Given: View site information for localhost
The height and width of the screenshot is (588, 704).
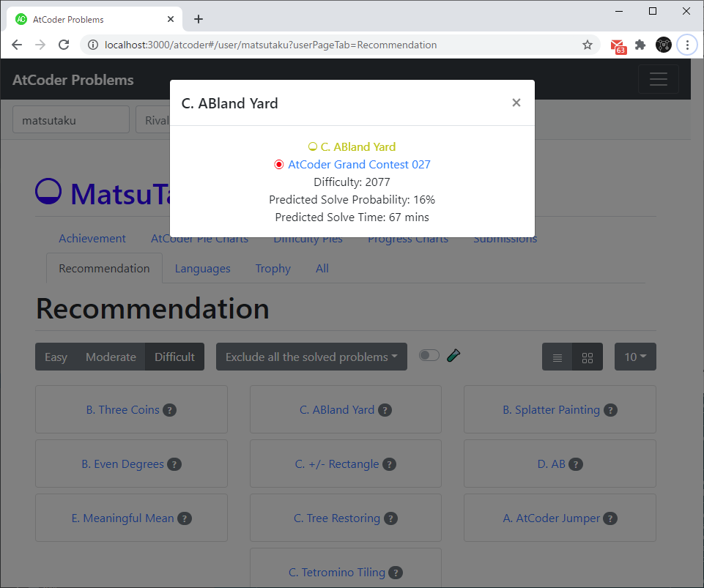Looking at the screenshot, I should click(x=93, y=45).
